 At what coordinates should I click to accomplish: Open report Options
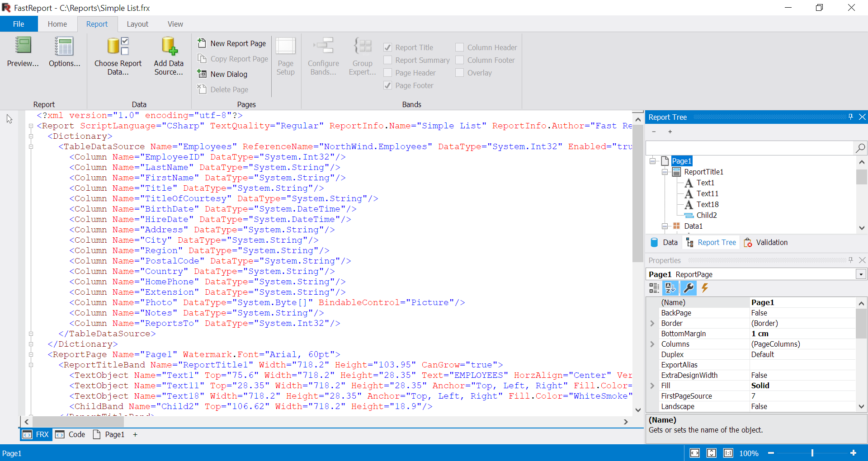(x=64, y=52)
